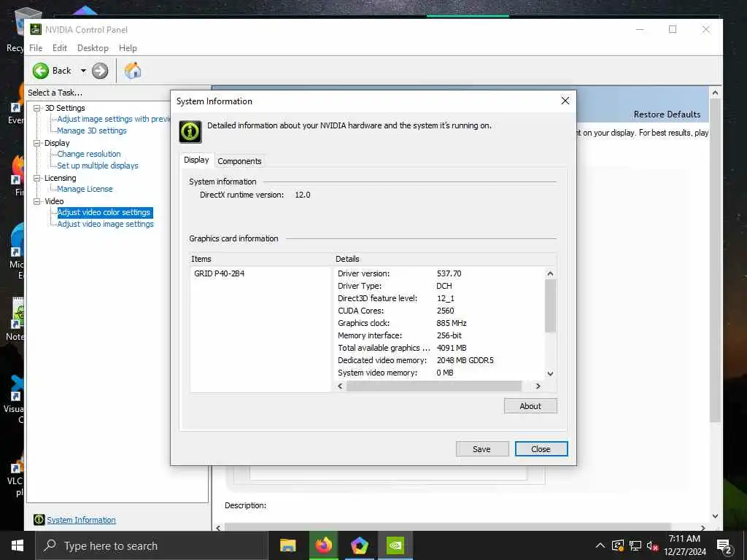Viewport: 747px width, 560px height.
Task: Select GRID P40-2B4 in Items list
Action: click(x=219, y=274)
